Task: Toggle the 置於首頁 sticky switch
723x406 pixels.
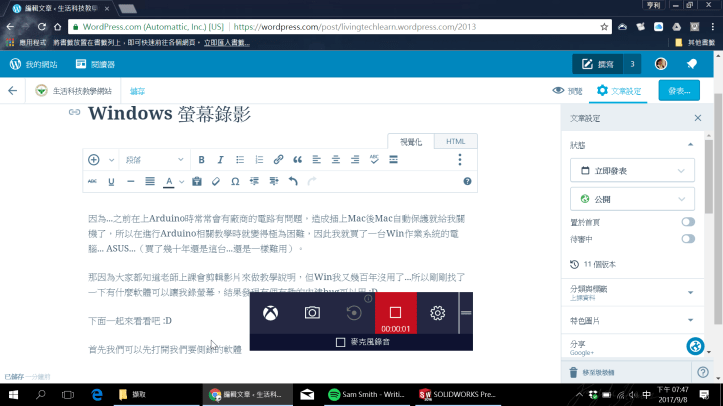Action: click(x=688, y=222)
